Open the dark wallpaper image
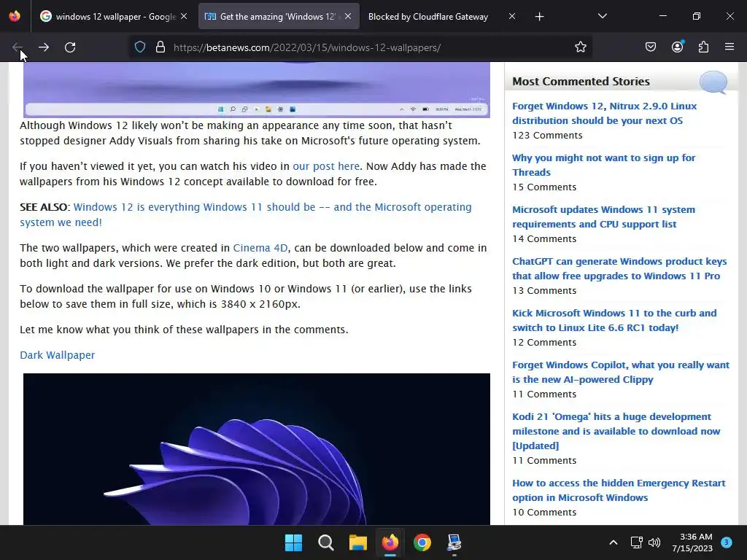 click(257, 449)
